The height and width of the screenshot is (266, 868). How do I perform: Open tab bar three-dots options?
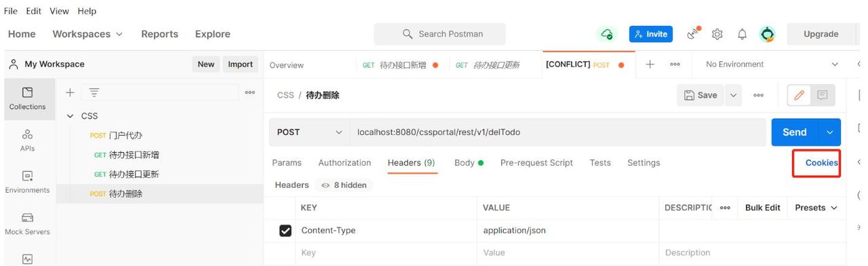(x=675, y=64)
